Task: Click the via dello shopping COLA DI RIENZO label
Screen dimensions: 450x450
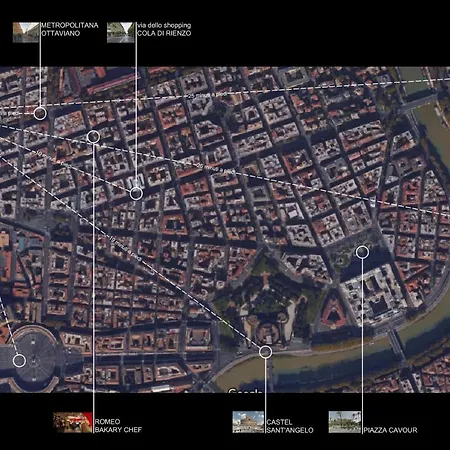Action: (x=164, y=29)
